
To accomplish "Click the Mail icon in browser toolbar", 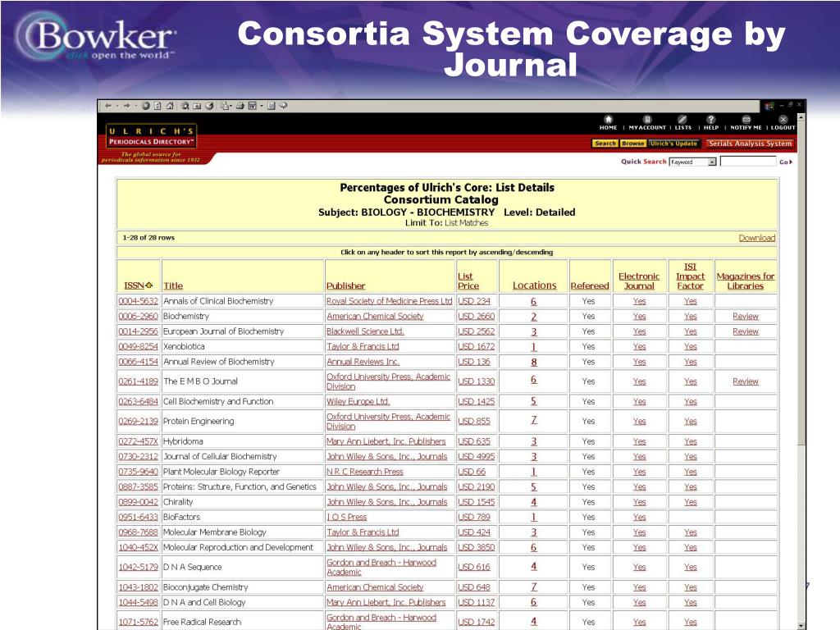I will (x=225, y=106).
